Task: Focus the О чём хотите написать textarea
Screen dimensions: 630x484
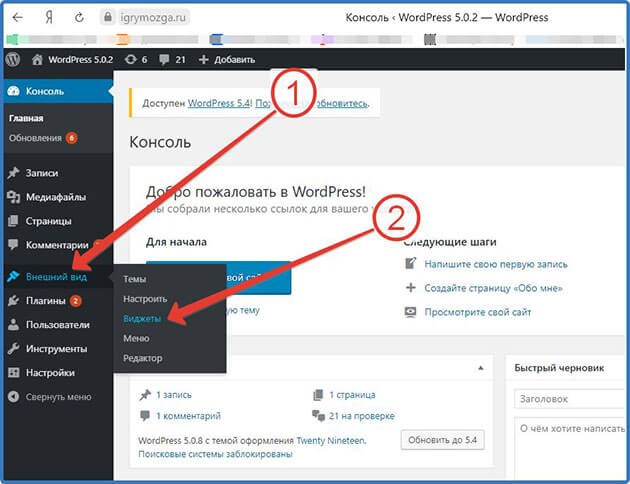Action: click(x=571, y=448)
